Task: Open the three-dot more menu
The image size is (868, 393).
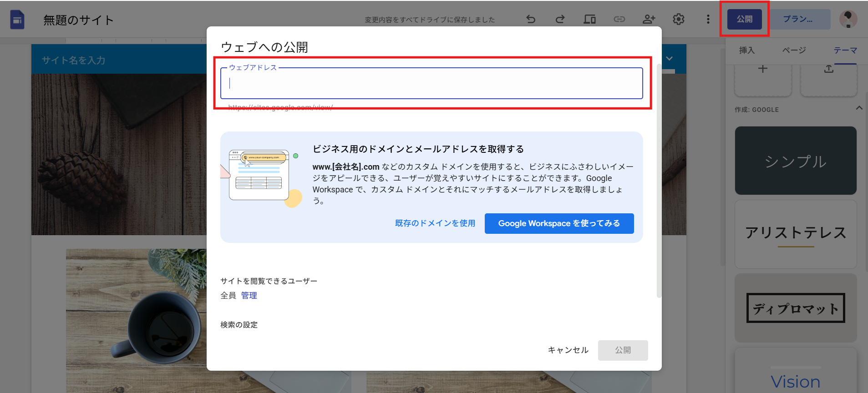Action: pos(708,19)
